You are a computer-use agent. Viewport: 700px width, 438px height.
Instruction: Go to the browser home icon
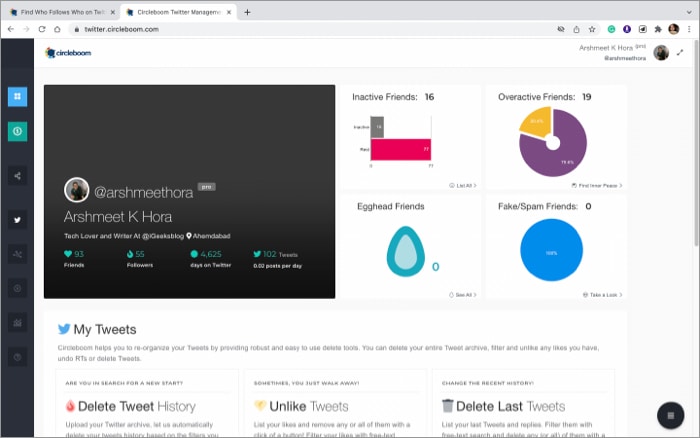coord(57,29)
